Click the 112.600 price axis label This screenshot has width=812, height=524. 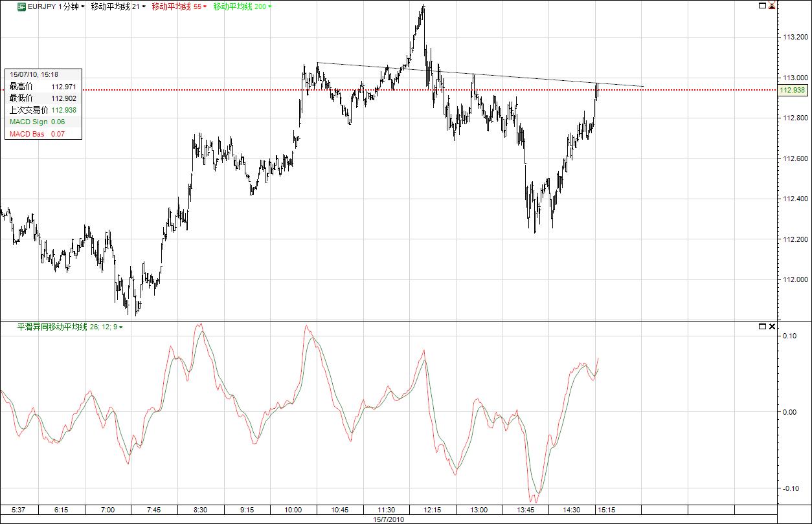tap(795, 158)
